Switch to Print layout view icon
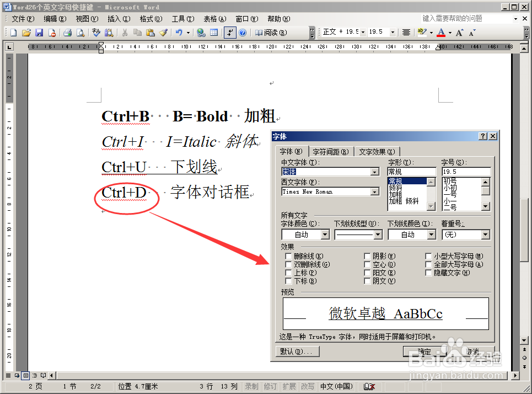Image resolution: width=532 pixels, height=394 pixels. (25, 375)
